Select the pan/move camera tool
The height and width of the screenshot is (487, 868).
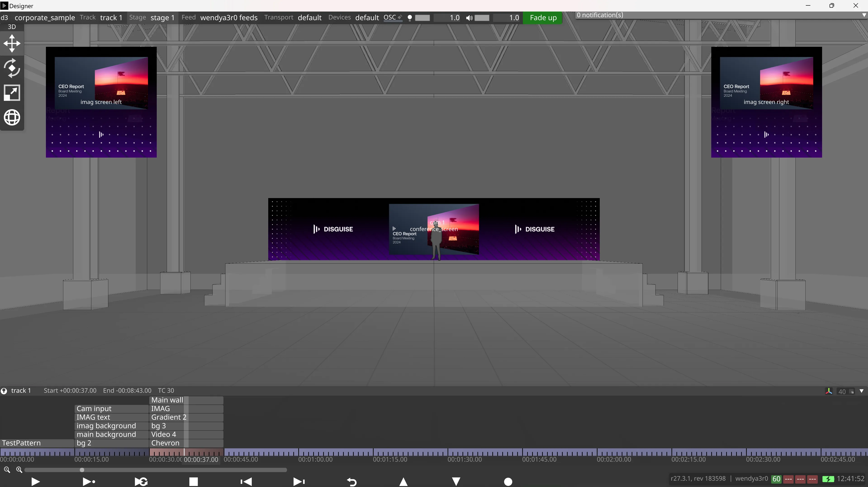(12, 43)
